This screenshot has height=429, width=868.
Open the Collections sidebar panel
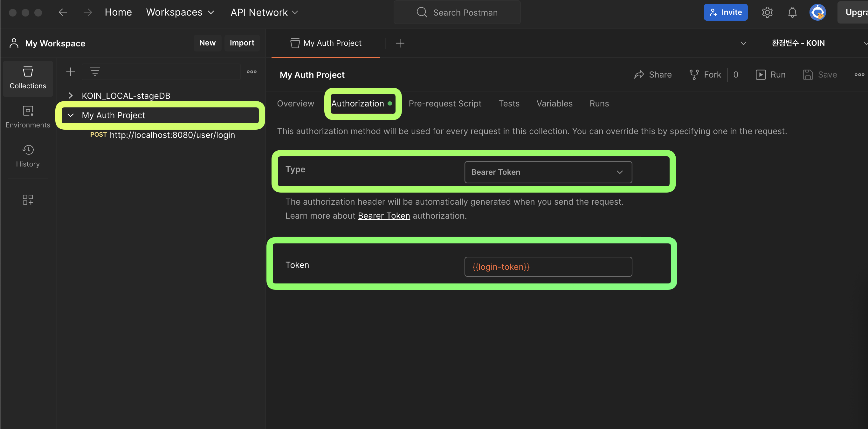point(28,78)
